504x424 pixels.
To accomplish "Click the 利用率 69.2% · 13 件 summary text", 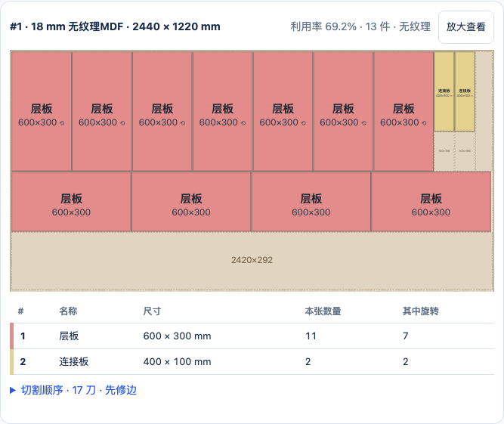I will pos(360,26).
